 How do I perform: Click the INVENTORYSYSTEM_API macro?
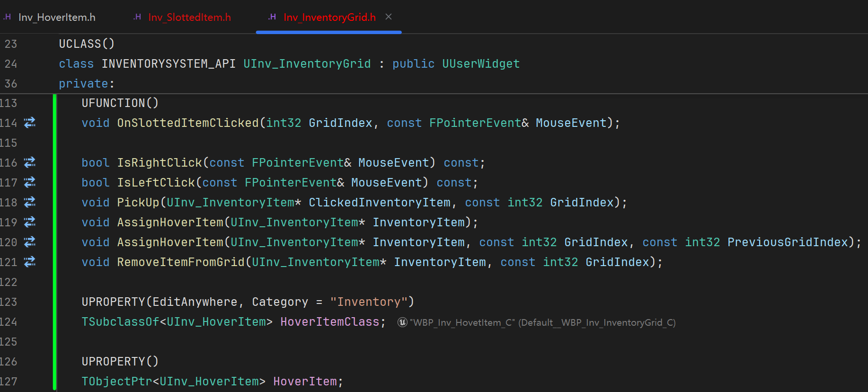pyautogui.click(x=168, y=64)
